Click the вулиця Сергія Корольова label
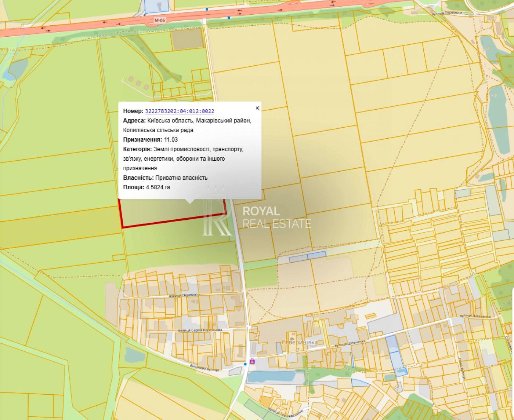The height and width of the screenshot is (420, 514). 200,330
